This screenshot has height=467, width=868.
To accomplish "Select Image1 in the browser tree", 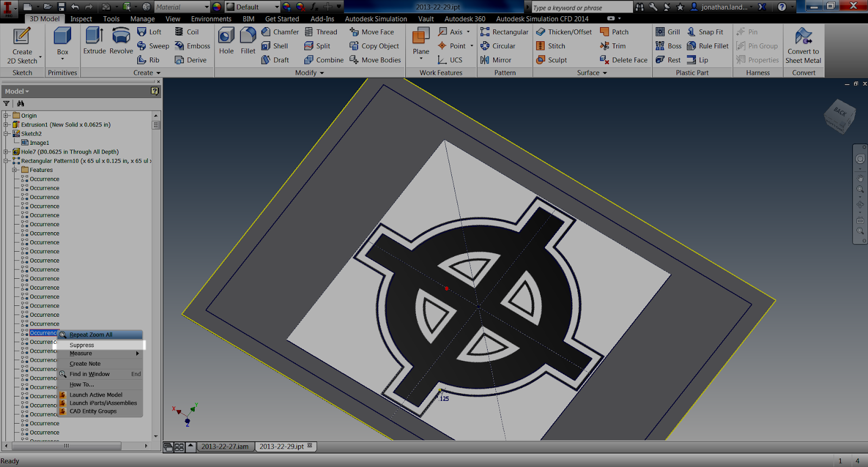I will pyautogui.click(x=40, y=143).
